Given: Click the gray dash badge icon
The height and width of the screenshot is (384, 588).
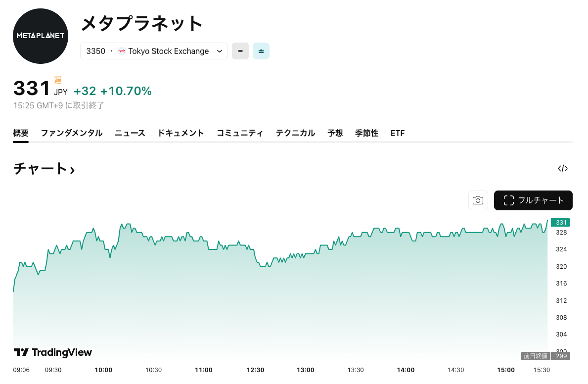Looking at the screenshot, I should pyautogui.click(x=240, y=51).
